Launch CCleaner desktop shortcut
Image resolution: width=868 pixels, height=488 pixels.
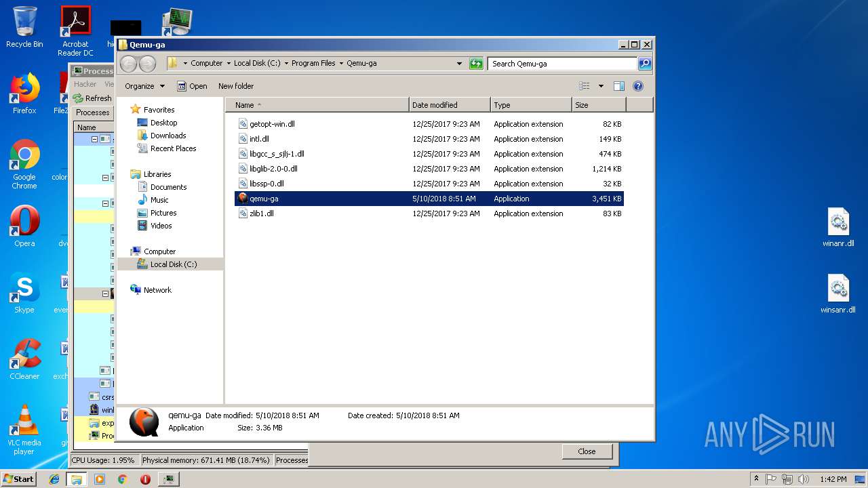(24, 359)
